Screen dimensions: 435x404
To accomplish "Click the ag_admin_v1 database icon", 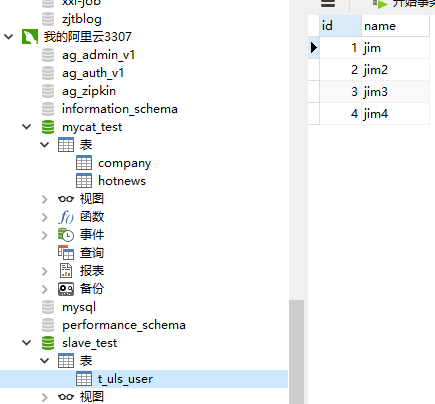I will pyautogui.click(x=48, y=55).
